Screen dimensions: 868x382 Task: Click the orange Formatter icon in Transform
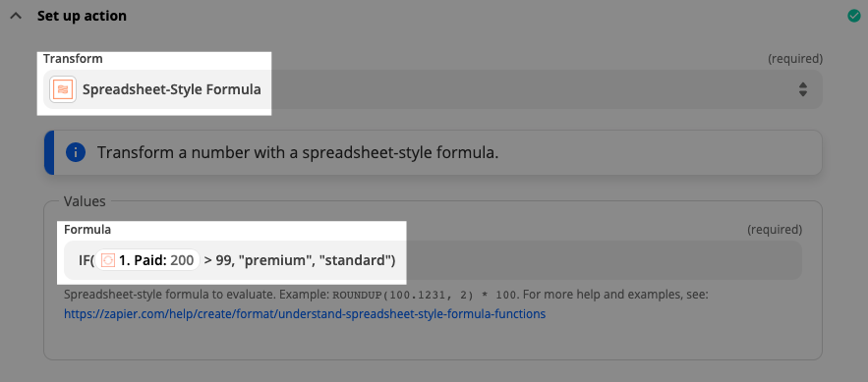click(63, 89)
